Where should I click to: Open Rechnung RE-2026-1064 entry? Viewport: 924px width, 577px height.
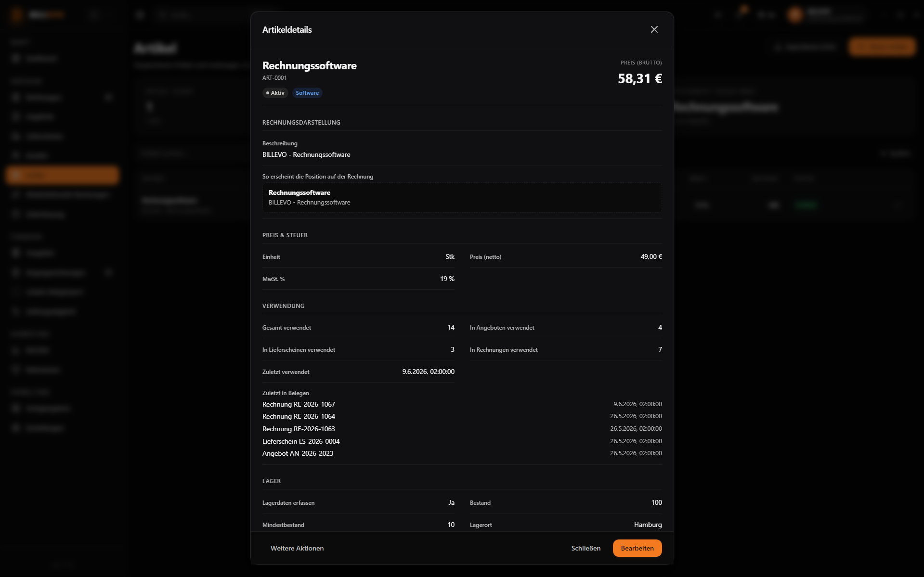[x=299, y=416]
